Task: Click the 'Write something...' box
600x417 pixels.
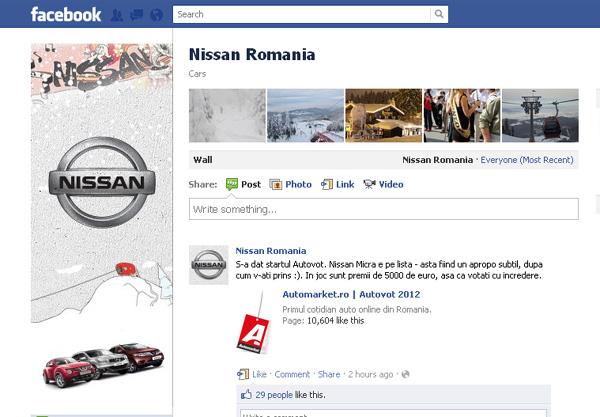Action: click(x=383, y=209)
